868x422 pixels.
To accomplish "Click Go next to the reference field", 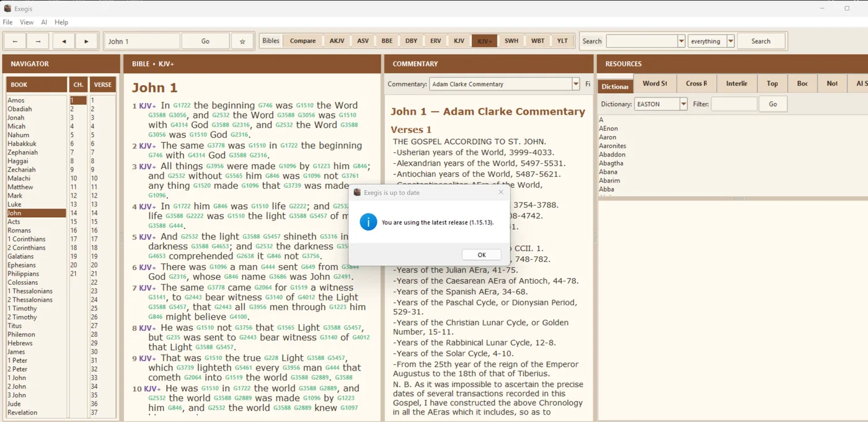I will (205, 42).
